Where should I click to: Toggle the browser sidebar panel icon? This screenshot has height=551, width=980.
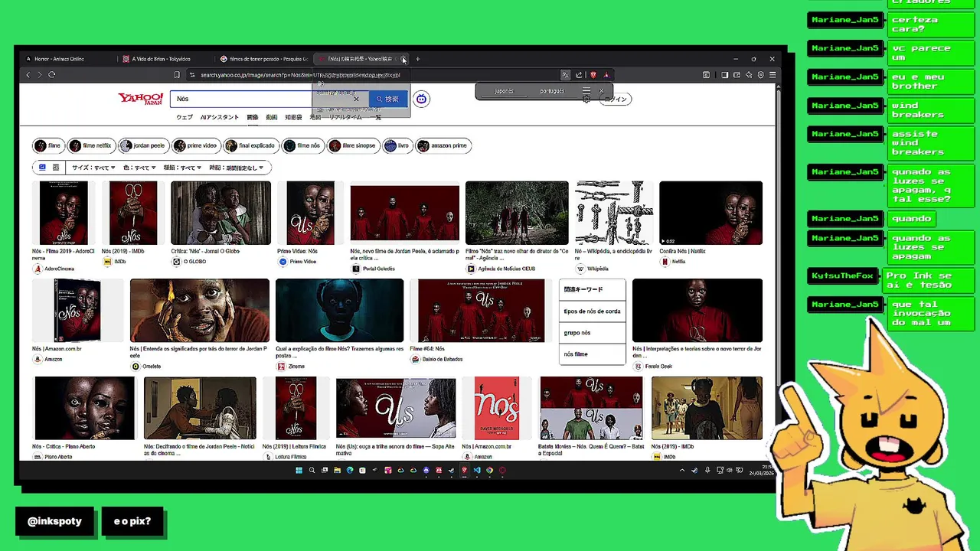pyautogui.click(x=725, y=75)
